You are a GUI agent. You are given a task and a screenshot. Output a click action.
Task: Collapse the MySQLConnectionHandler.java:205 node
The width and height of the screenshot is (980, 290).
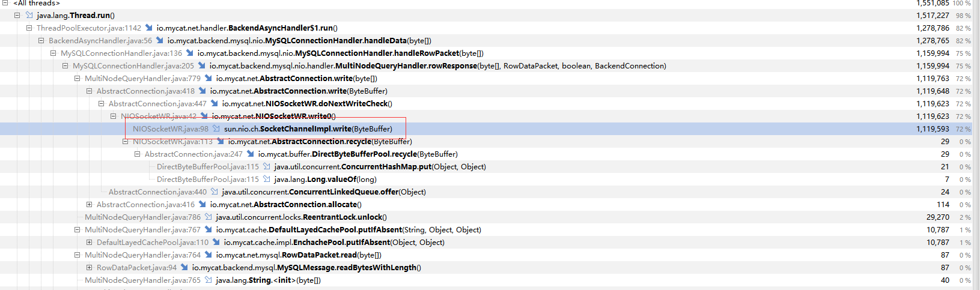click(x=65, y=66)
